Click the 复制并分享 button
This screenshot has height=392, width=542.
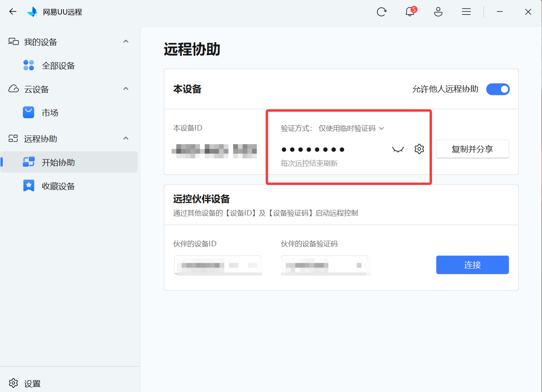tap(472, 149)
